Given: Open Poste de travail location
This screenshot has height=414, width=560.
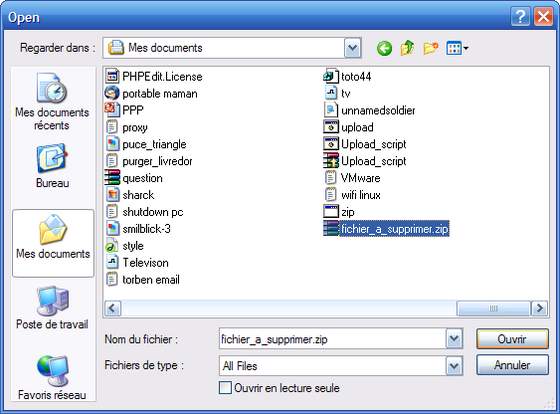Looking at the screenshot, I should (x=52, y=308).
